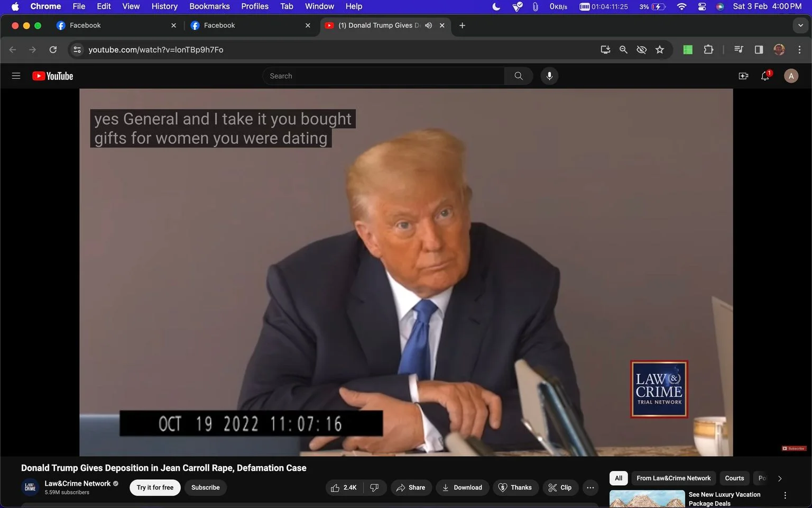The height and width of the screenshot is (508, 812).
Task: Dislike the video with thumbs down
Action: (x=374, y=487)
